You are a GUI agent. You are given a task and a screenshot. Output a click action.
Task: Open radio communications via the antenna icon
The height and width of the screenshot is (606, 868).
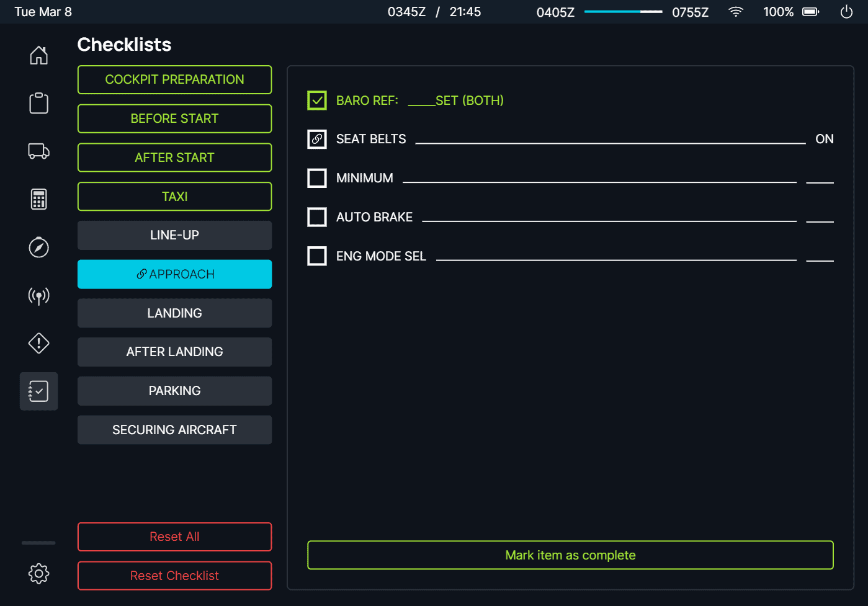point(38,295)
